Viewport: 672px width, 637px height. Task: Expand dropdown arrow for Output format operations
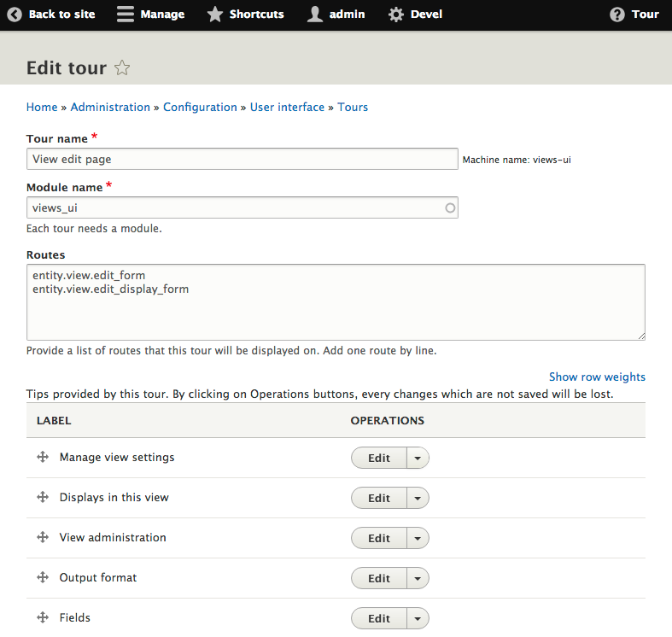[418, 578]
